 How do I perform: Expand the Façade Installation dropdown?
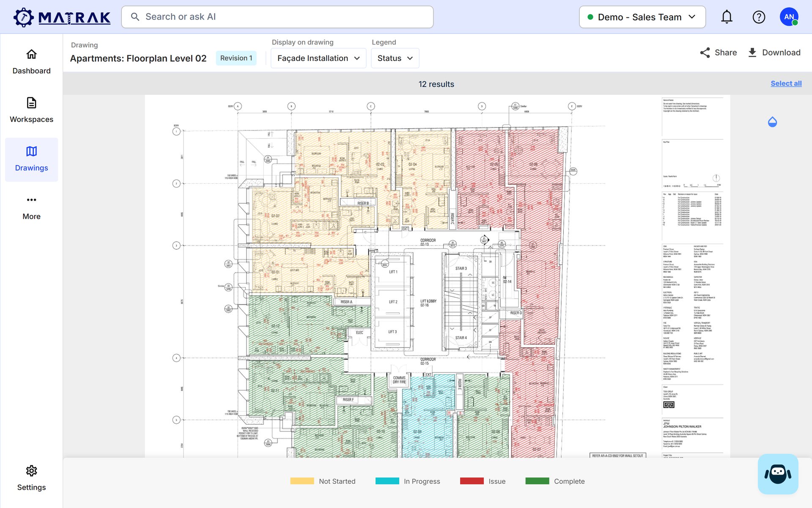[318, 58]
